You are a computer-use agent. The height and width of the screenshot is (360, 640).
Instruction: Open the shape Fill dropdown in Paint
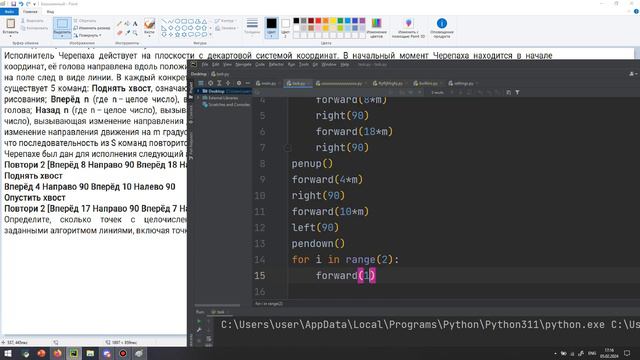(227, 28)
